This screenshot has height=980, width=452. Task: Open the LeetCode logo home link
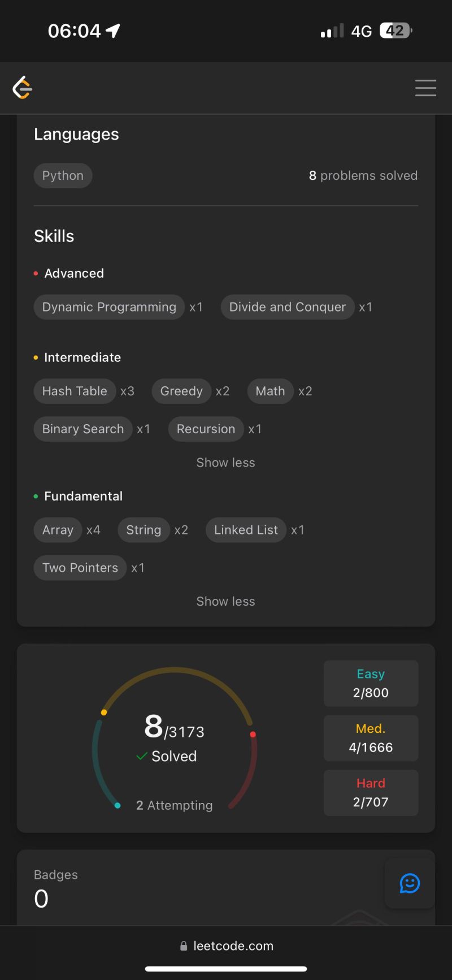22,88
